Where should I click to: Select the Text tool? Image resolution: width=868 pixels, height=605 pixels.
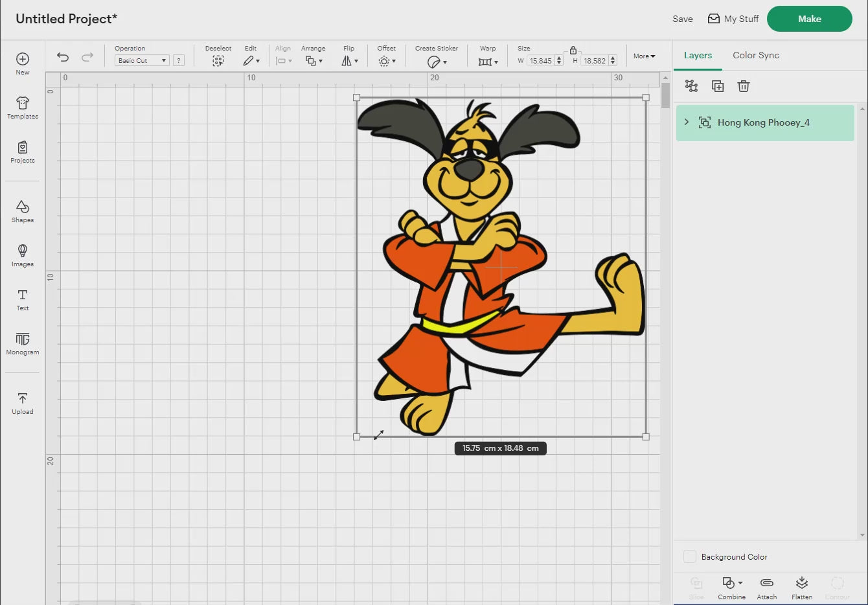(x=23, y=299)
